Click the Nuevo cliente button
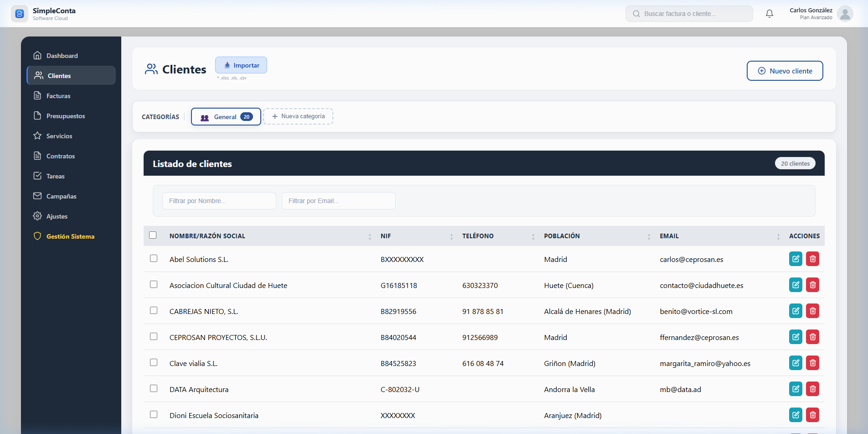Viewport: 868px width, 434px height. 785,71
